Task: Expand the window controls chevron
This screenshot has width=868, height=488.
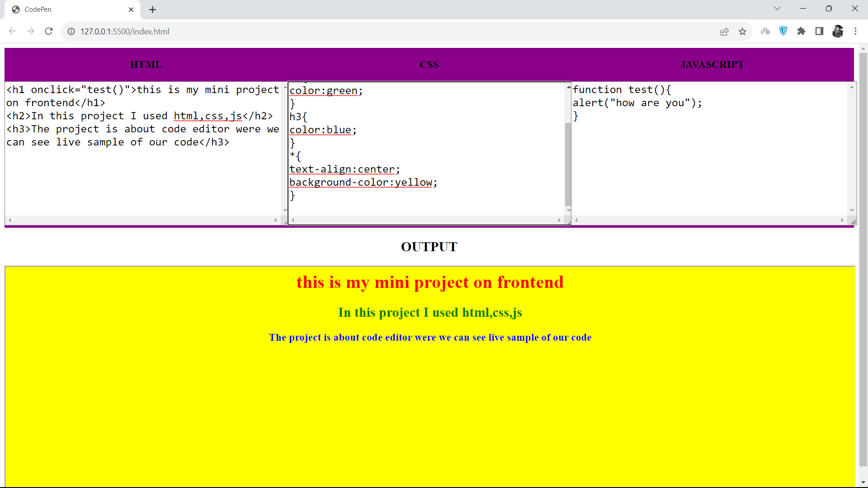Action: click(777, 8)
